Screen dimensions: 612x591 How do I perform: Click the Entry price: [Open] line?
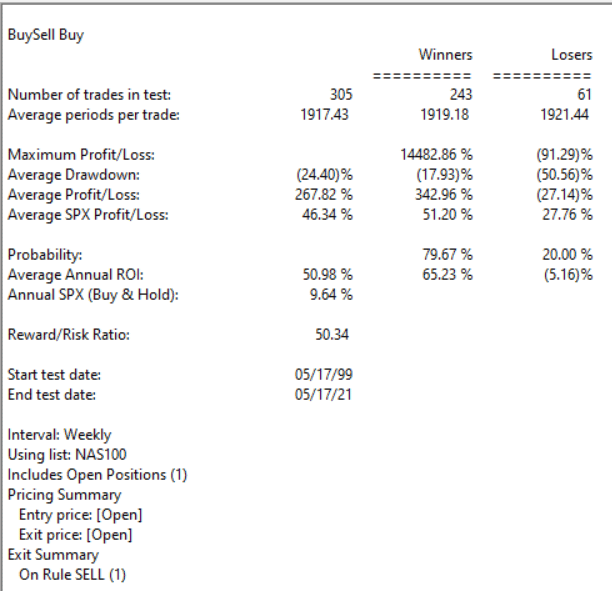coord(81,515)
